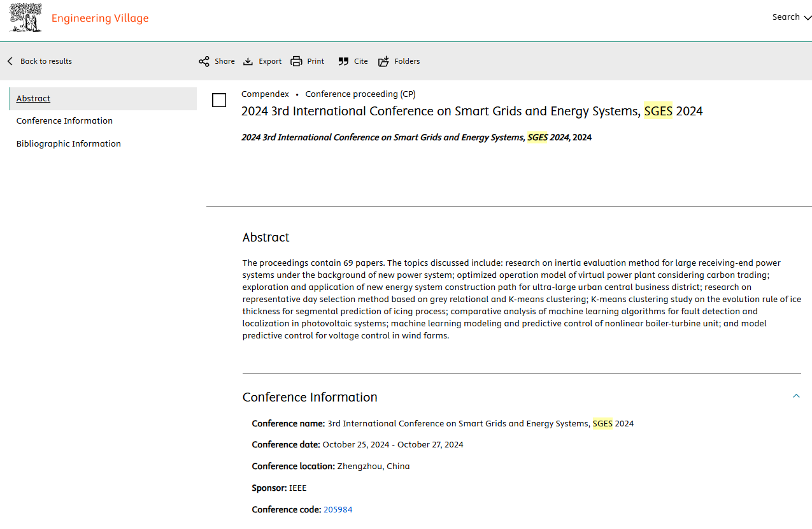Click the Print button label

(316, 61)
